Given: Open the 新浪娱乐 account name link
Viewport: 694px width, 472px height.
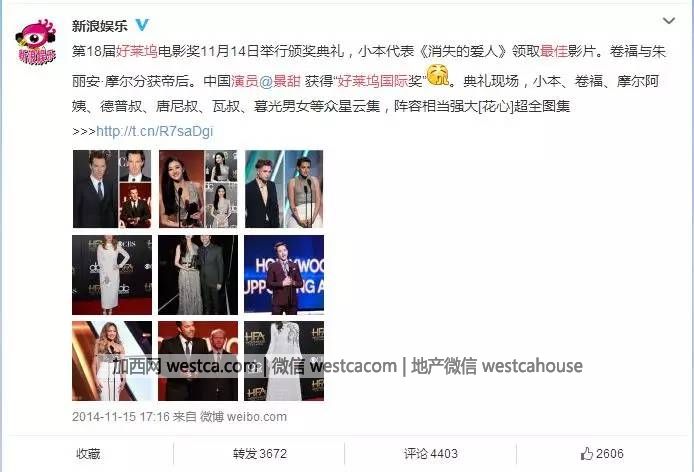Looking at the screenshot, I should point(100,26).
